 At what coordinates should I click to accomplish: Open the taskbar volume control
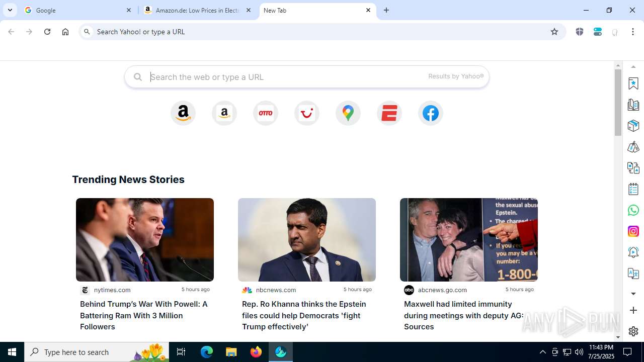579,352
